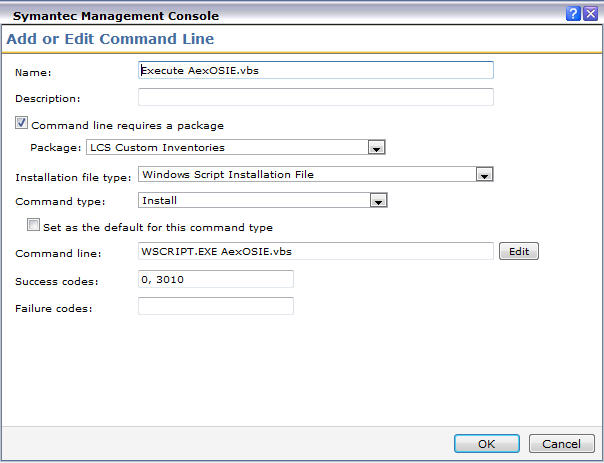Select the Command line text box
Viewport: 604px width, 463px height.
[x=315, y=251]
